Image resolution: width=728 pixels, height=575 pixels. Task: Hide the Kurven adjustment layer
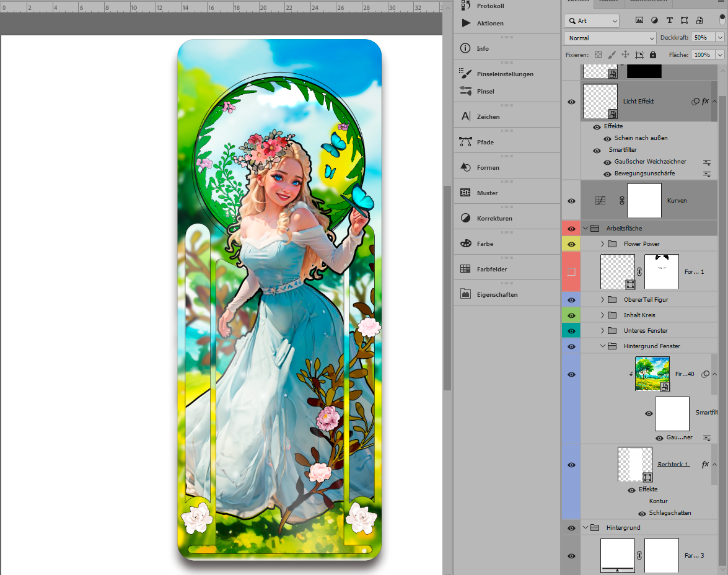click(571, 201)
